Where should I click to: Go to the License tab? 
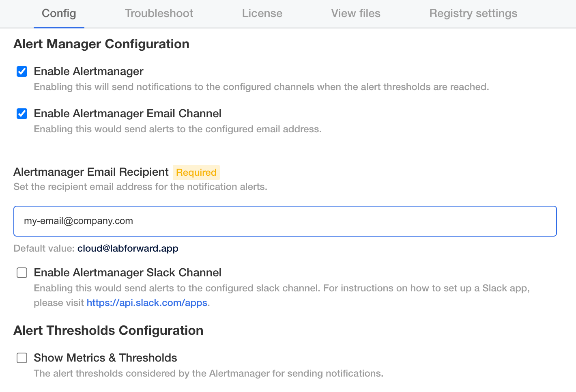coord(262,13)
